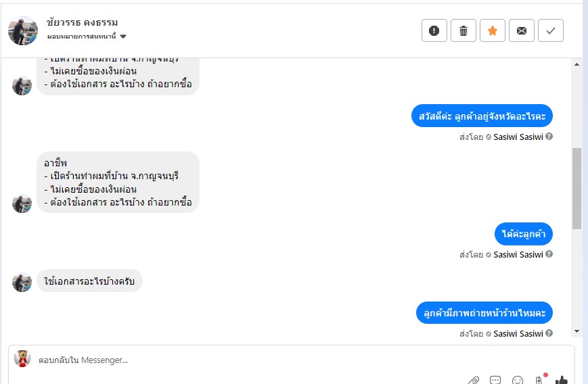
Task: Click the chat scrollbar thumb
Action: pyautogui.click(x=576, y=188)
